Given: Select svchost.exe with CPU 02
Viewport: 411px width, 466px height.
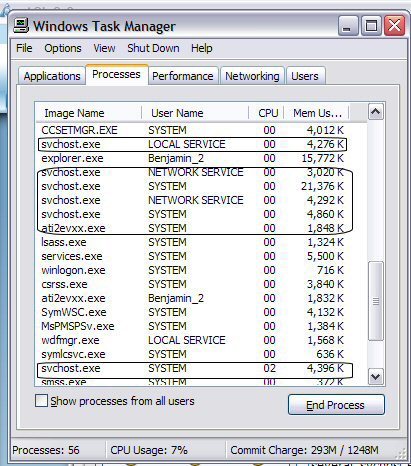Looking at the screenshot, I should click(201, 368).
